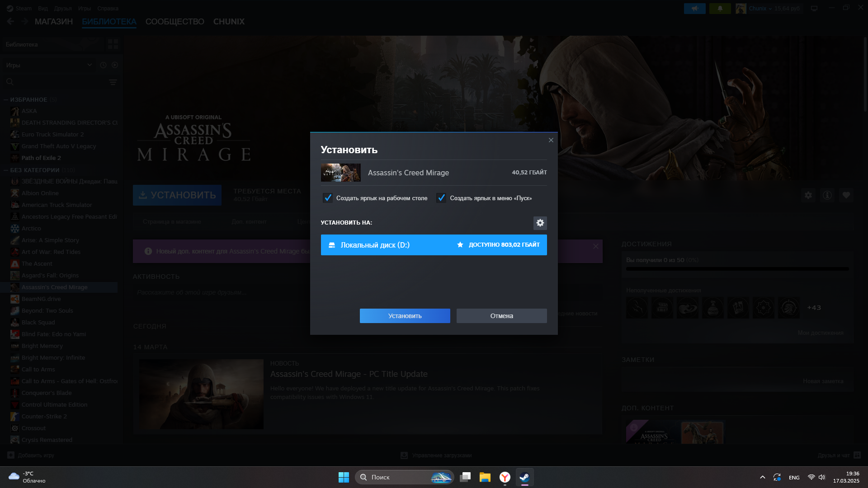The height and width of the screenshot is (488, 868).
Task: Collapse the ИЗБРАННОЕ category
Action: coord(6,99)
